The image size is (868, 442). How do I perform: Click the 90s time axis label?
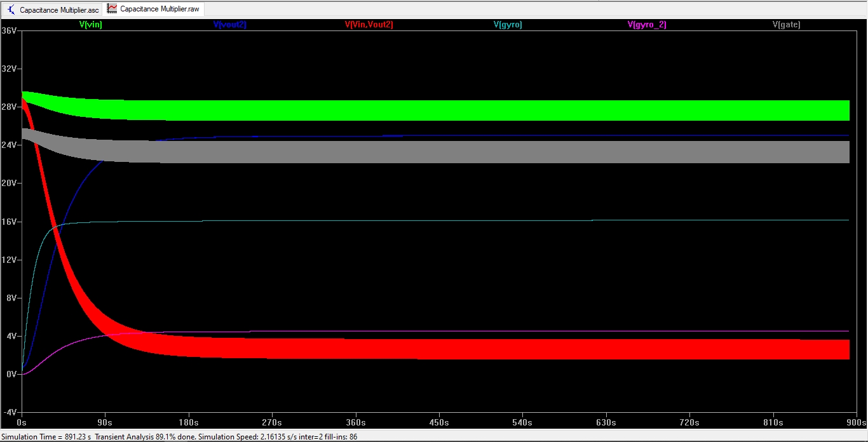coord(105,422)
